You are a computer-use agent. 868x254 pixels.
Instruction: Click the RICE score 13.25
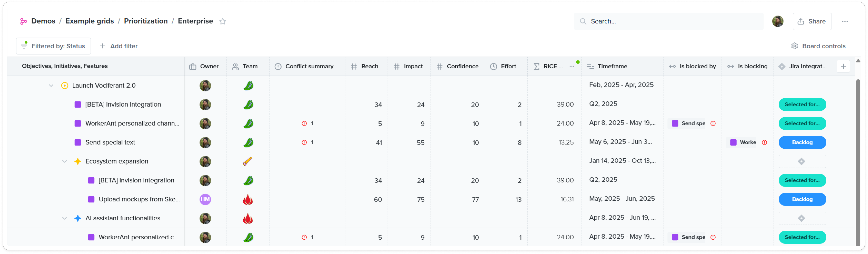click(566, 142)
